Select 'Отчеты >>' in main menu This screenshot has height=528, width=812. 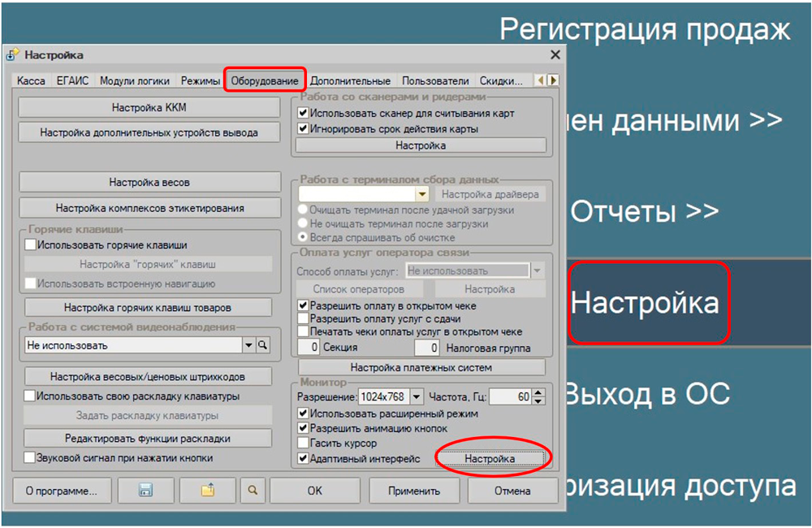(x=644, y=212)
